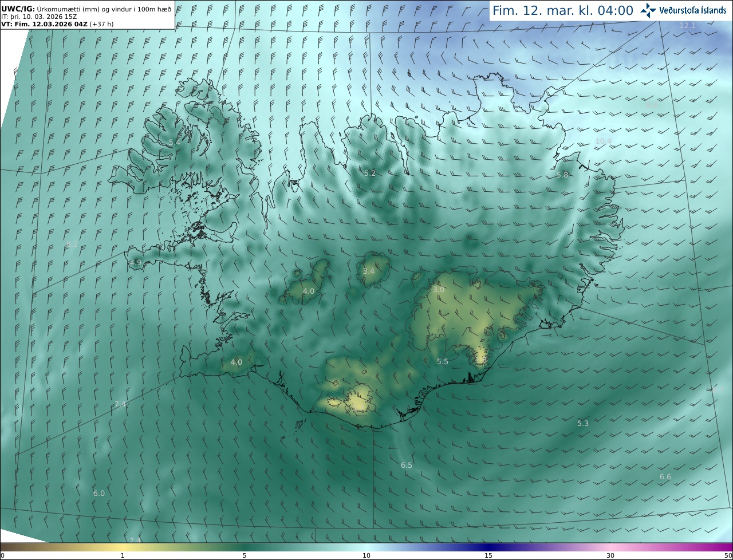Click the 5.5 value label south of Vatnajökull
733x560 pixels.
(x=443, y=362)
